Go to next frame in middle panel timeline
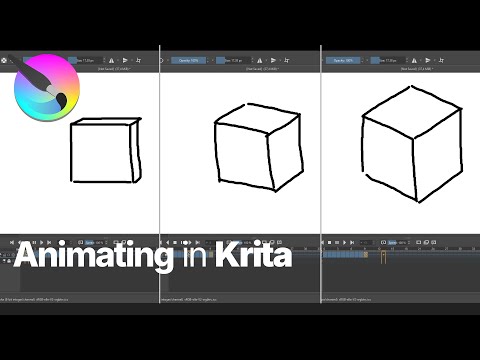 [x=198, y=242]
